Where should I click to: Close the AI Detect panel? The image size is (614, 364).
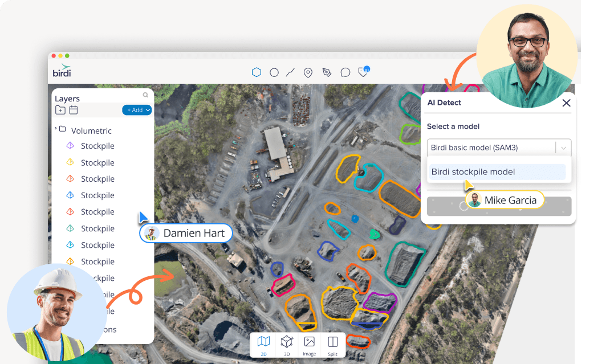tap(566, 103)
